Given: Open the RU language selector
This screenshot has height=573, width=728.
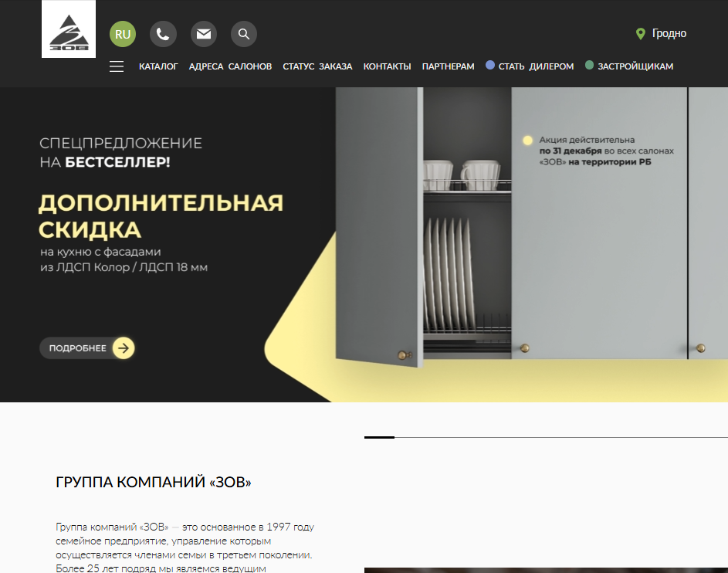Looking at the screenshot, I should pyautogui.click(x=122, y=34).
